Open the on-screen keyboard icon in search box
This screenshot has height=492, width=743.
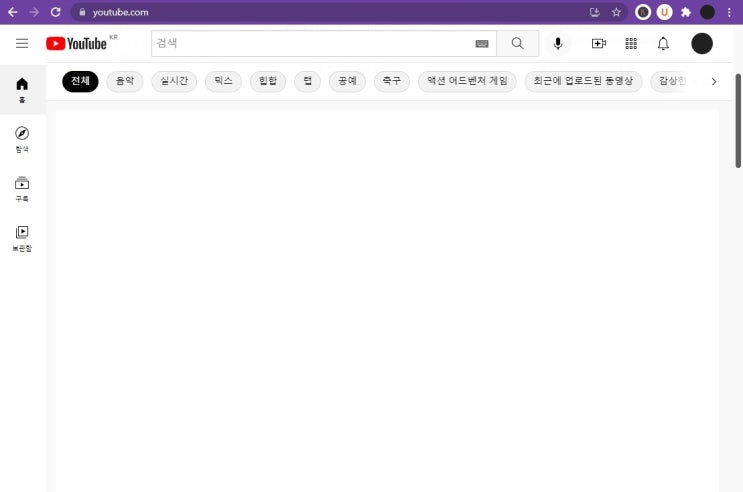(x=482, y=44)
